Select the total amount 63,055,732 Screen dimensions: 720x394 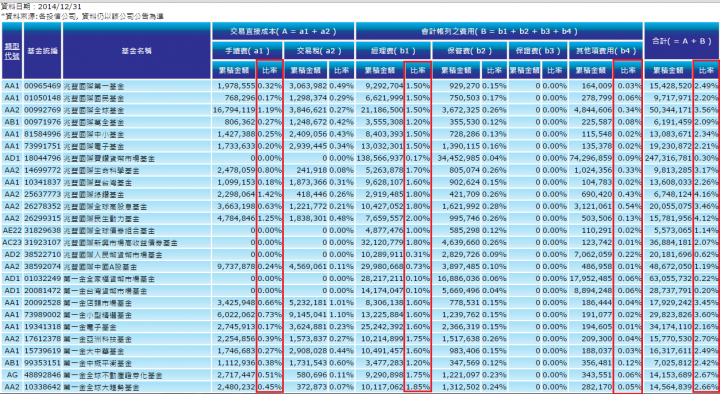(671, 279)
